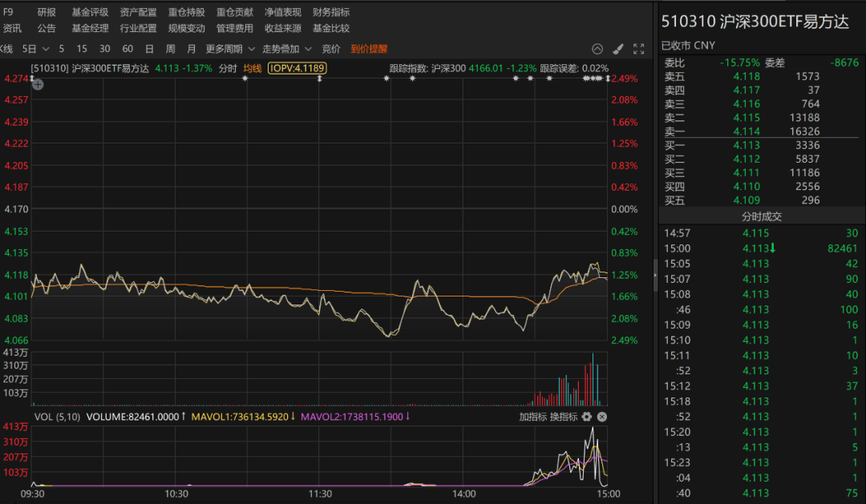866x504 pixels.
Task: Toggle the 均线 average line
Action: tap(253, 68)
